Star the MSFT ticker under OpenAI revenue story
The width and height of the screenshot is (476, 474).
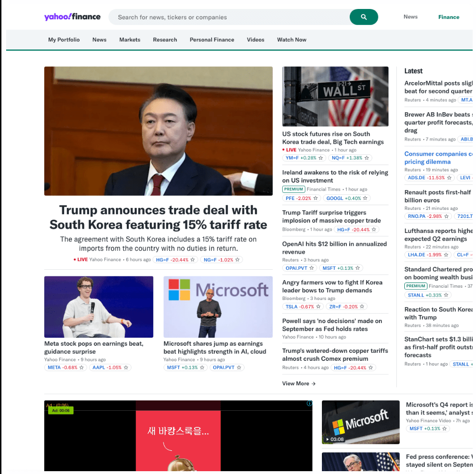358,268
